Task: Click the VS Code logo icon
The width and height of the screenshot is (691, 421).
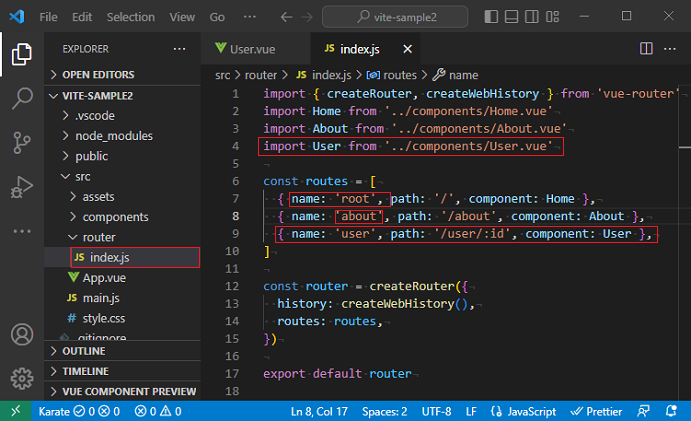Action: click(x=17, y=17)
